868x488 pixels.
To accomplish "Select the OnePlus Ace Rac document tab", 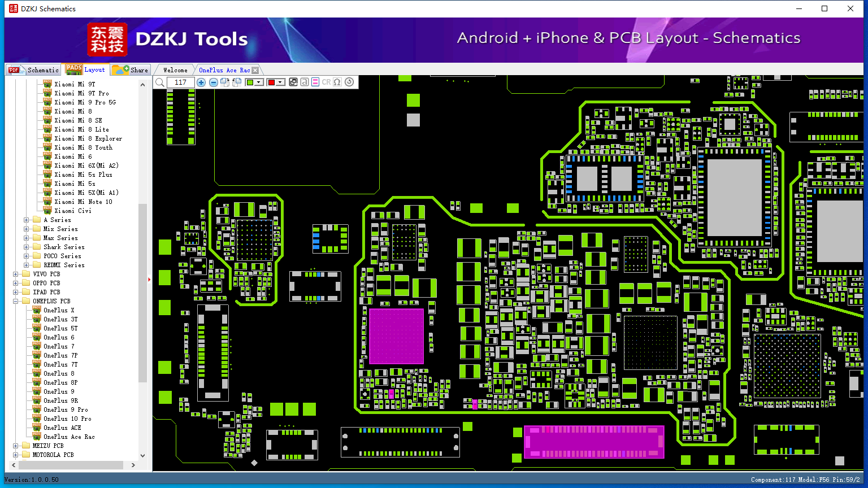I will click(224, 70).
